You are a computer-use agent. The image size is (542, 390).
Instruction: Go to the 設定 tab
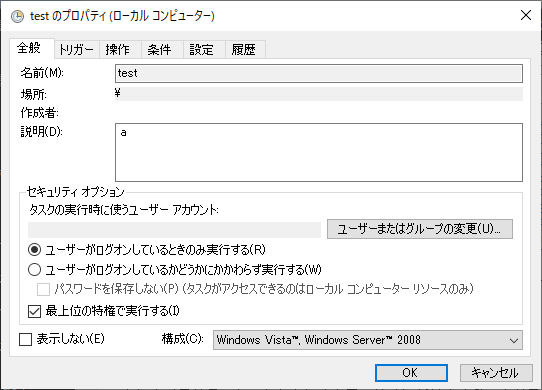click(x=202, y=49)
